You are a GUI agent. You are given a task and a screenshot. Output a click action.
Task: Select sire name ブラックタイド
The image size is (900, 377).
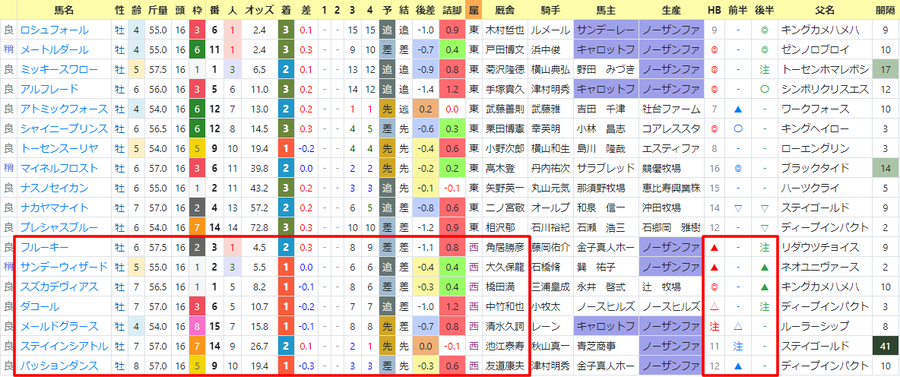(x=815, y=168)
